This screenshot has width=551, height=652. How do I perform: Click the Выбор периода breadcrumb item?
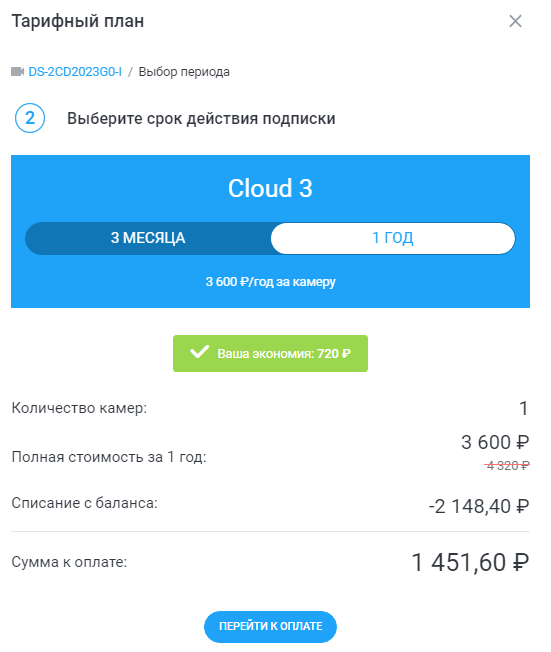(x=184, y=72)
